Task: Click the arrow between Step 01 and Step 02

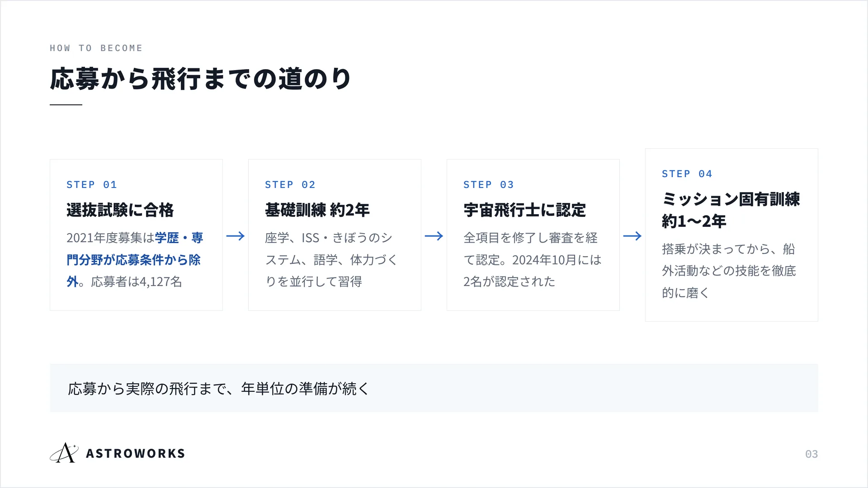Action: 236,236
